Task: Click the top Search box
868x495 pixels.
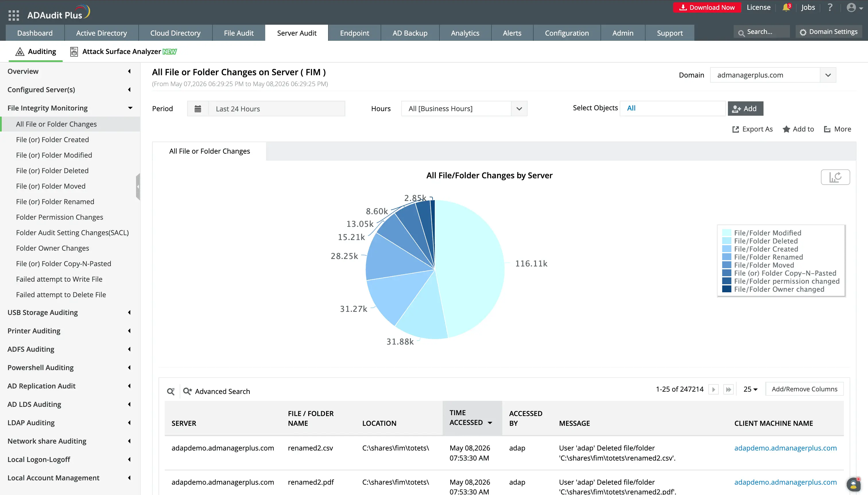Action: click(762, 32)
